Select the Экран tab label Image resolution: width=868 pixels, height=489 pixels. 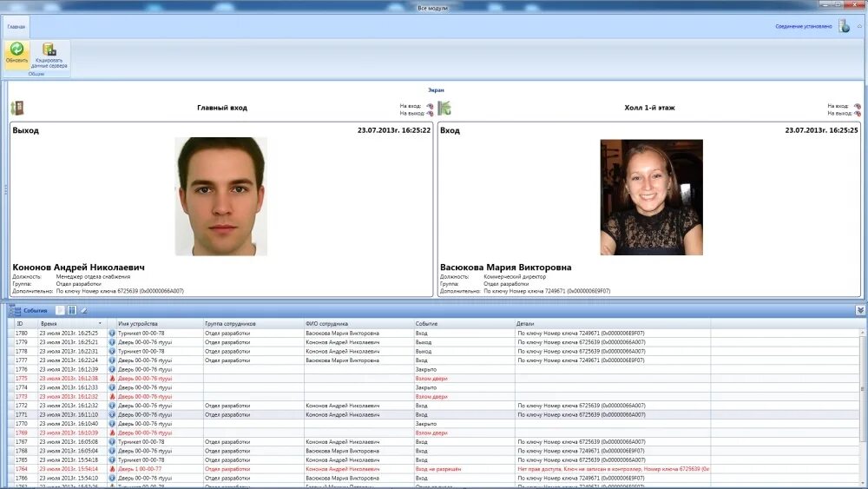[x=436, y=89]
